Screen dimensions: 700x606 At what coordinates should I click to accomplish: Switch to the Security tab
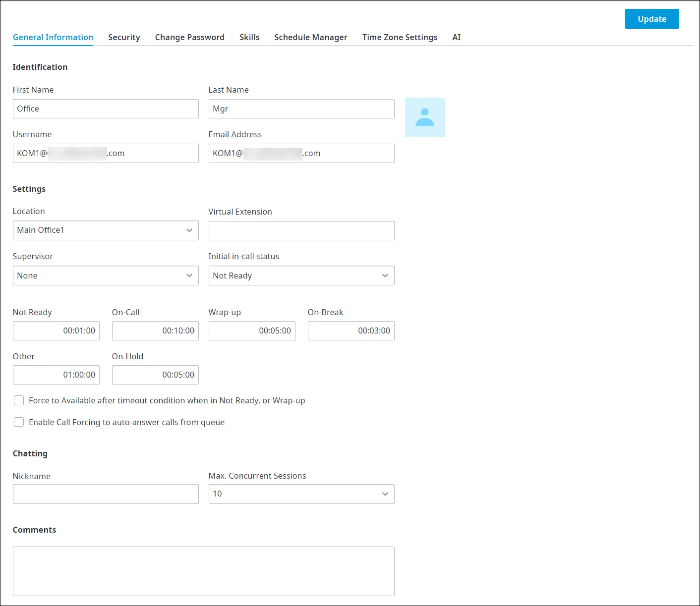click(x=124, y=37)
